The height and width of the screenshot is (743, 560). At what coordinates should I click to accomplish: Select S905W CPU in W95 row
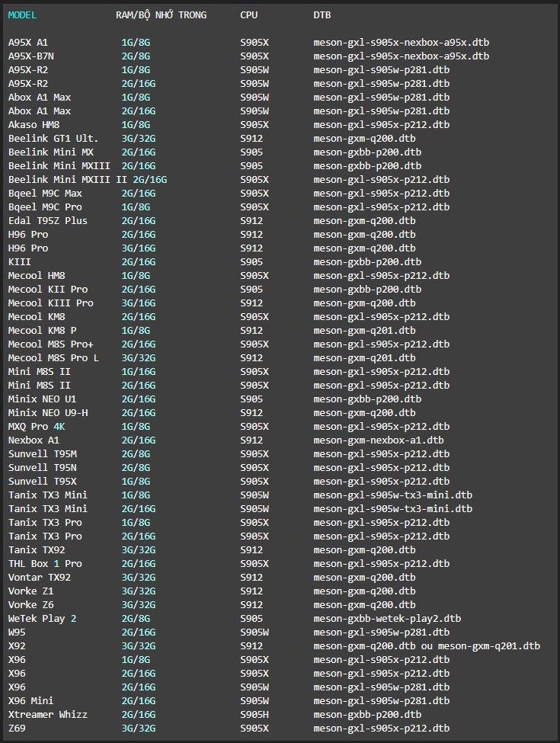coord(254,633)
